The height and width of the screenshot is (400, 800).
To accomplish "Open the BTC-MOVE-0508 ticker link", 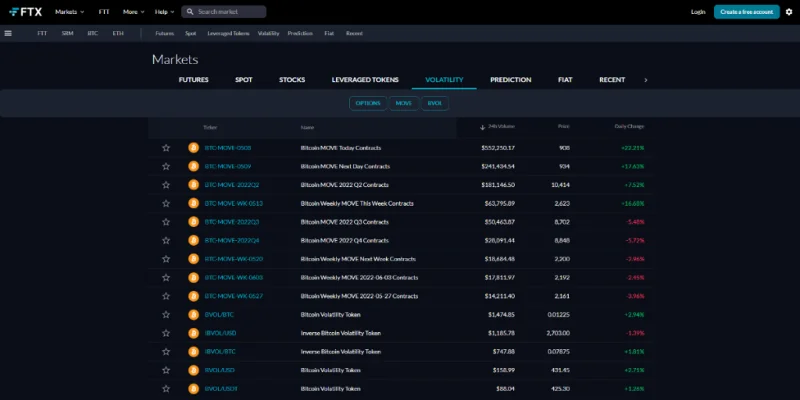I will click(x=228, y=148).
